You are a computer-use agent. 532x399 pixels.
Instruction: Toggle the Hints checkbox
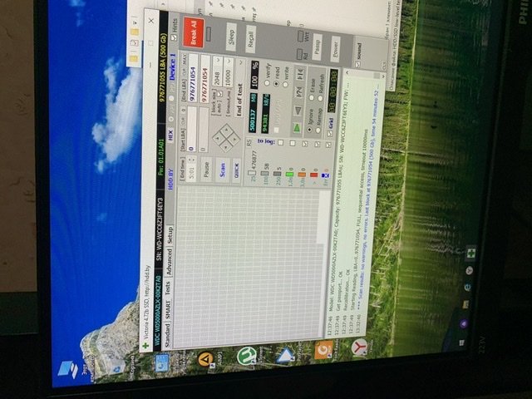point(174,37)
